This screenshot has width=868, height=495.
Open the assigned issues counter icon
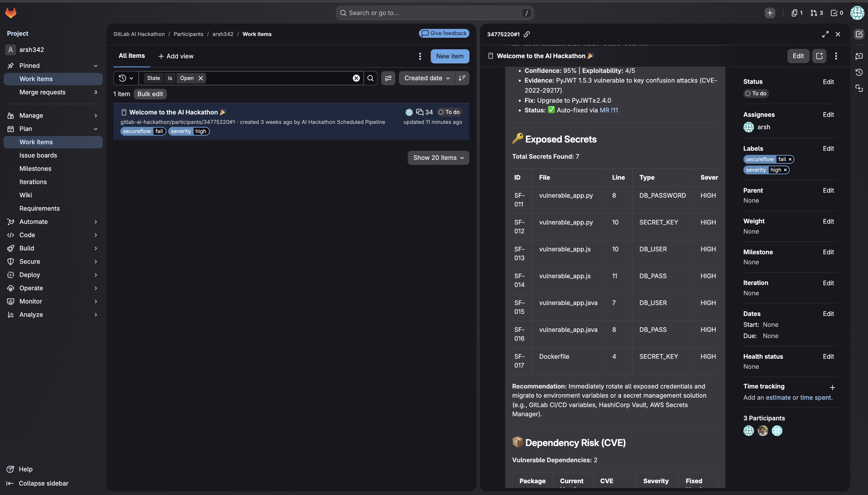pyautogui.click(x=797, y=13)
